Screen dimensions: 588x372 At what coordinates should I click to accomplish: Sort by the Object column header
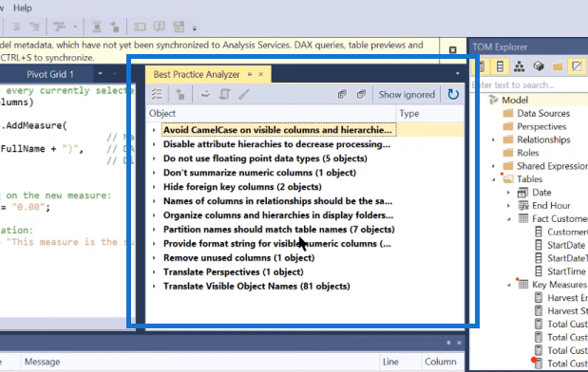click(271, 114)
